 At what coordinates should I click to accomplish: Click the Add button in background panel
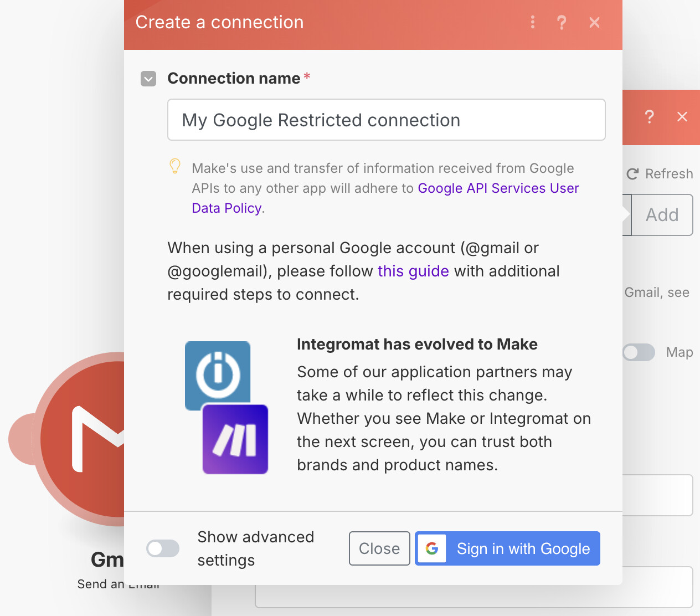coord(662,215)
